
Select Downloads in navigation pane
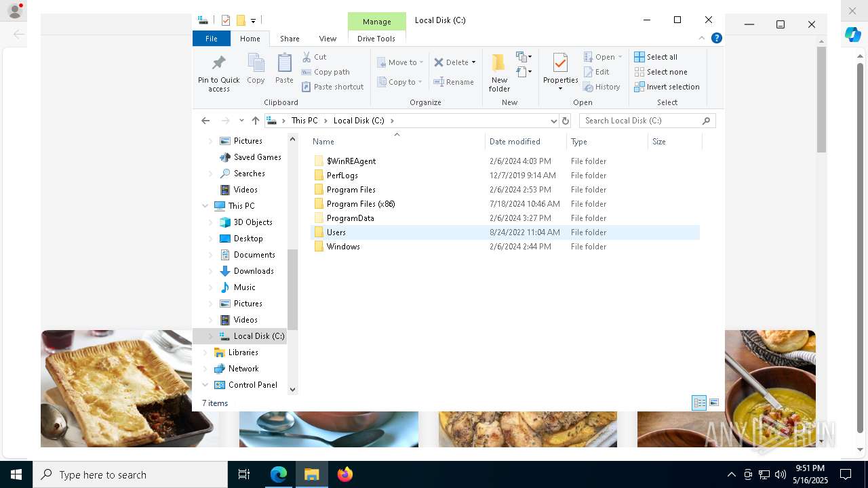[x=254, y=271]
